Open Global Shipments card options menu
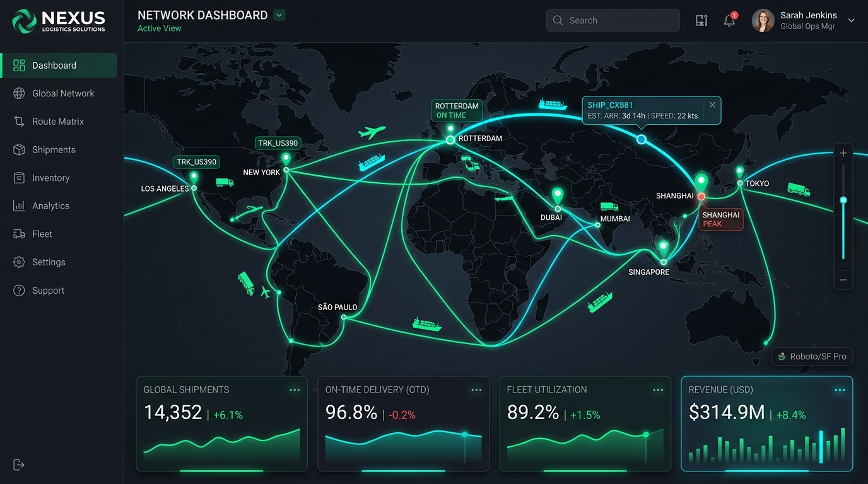The width and height of the screenshot is (868, 484). tap(295, 390)
